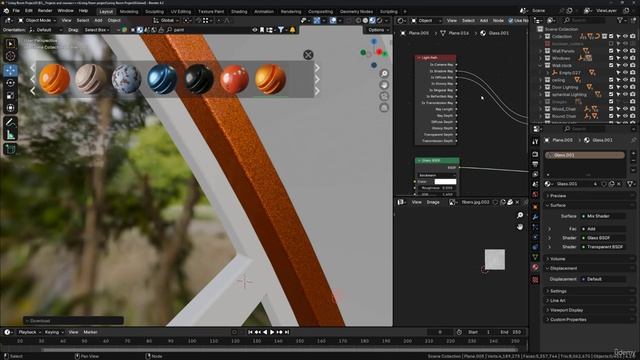Click the Displacement Default button

tap(603, 279)
